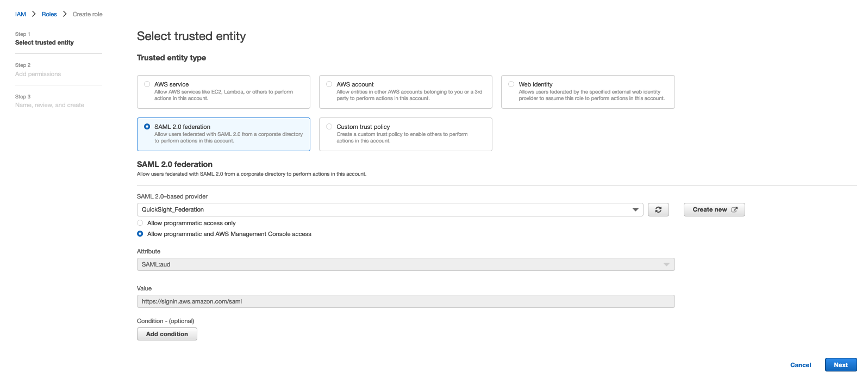This screenshot has height=378, width=868.
Task: Select the Web identity option
Action: [x=511, y=84]
